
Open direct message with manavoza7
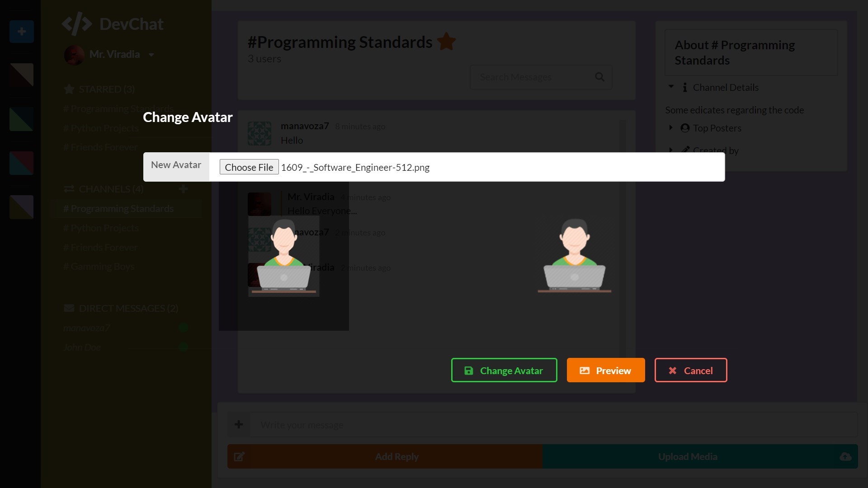86,328
